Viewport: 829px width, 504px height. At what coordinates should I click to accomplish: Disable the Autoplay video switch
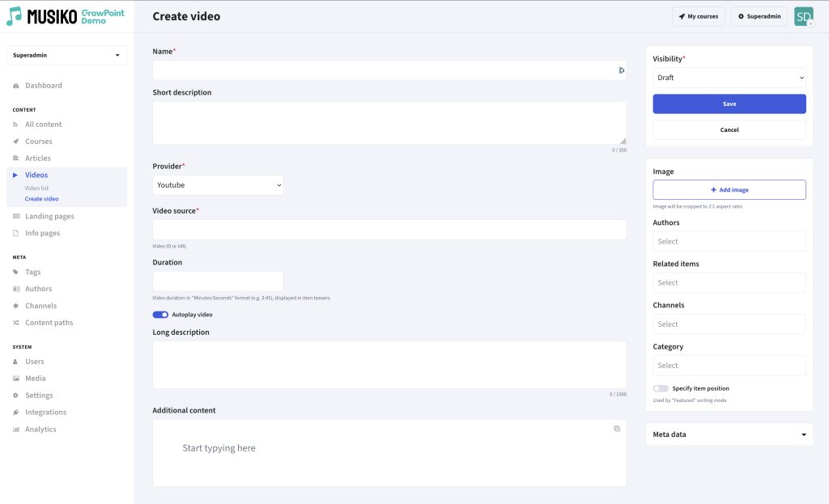(160, 315)
